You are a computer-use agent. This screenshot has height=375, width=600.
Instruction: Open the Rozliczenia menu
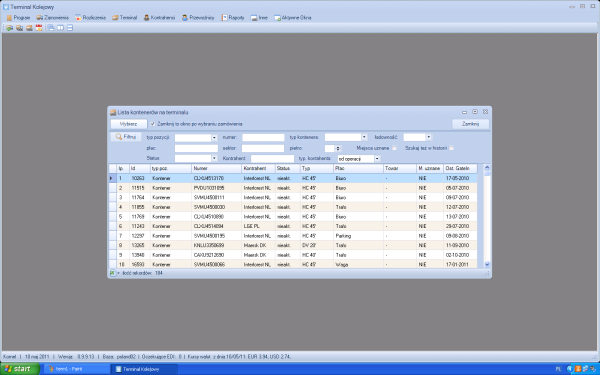[x=90, y=18]
